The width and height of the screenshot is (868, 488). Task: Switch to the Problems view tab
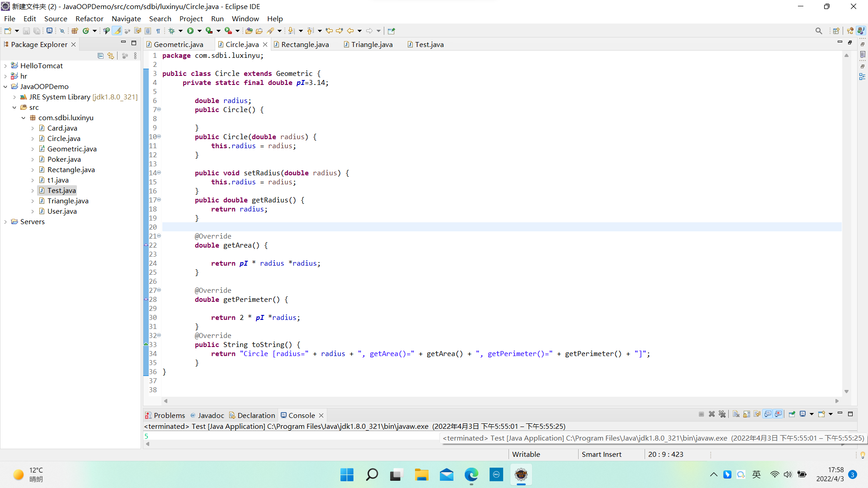(169, 415)
